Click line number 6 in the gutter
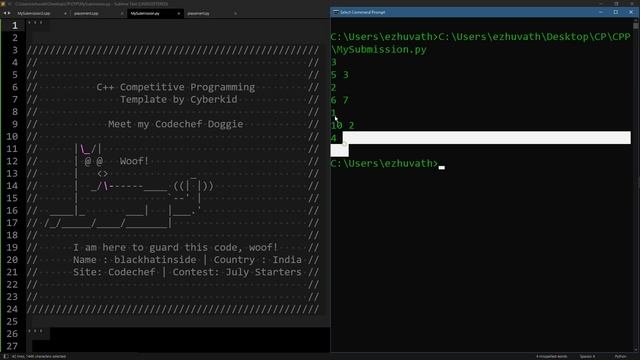The width and height of the screenshot is (640, 360). (15, 87)
